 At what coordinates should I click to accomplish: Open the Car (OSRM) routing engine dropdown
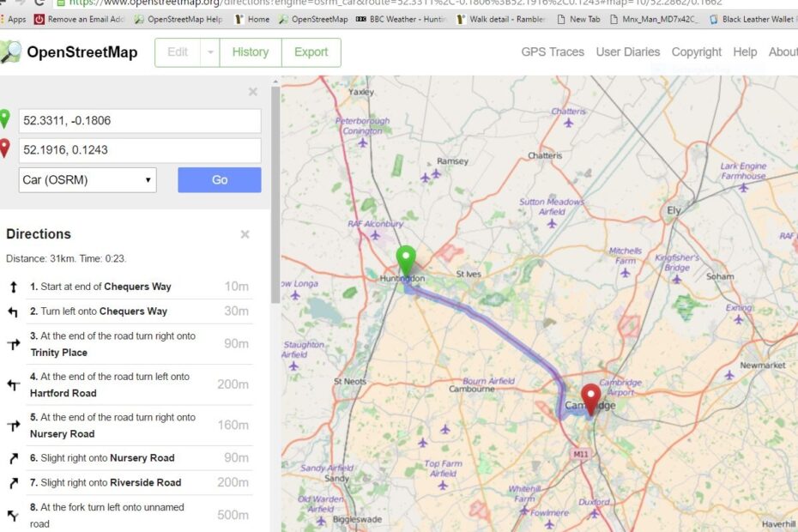(x=88, y=180)
